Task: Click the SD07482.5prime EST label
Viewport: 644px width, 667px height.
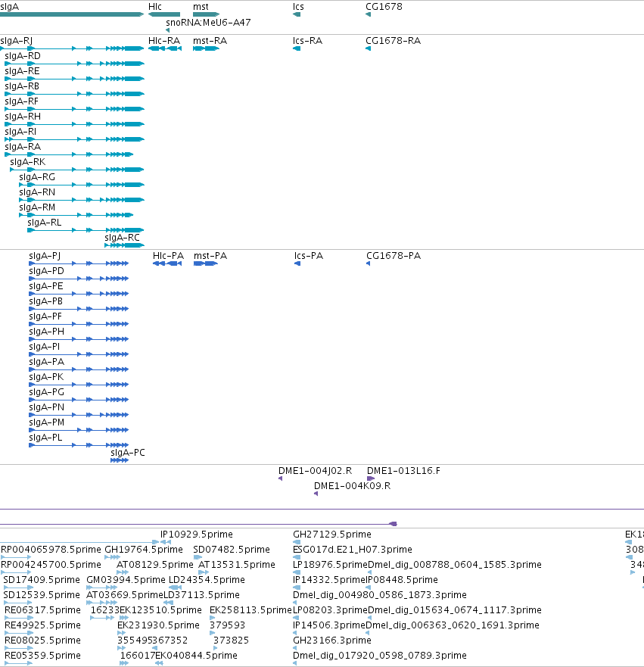Action: point(232,550)
